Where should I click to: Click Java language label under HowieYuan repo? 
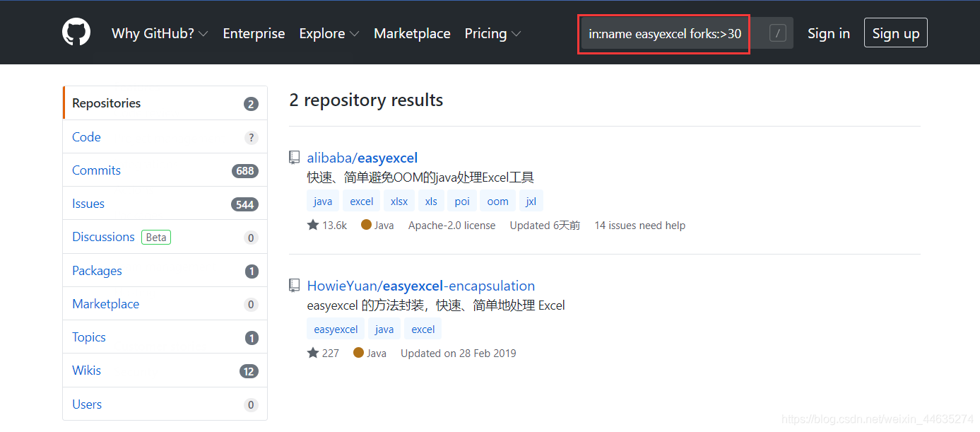[370, 353]
